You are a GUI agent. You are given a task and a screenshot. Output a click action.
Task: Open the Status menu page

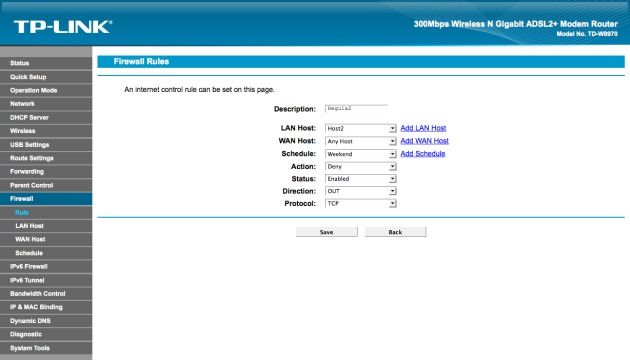(46, 63)
